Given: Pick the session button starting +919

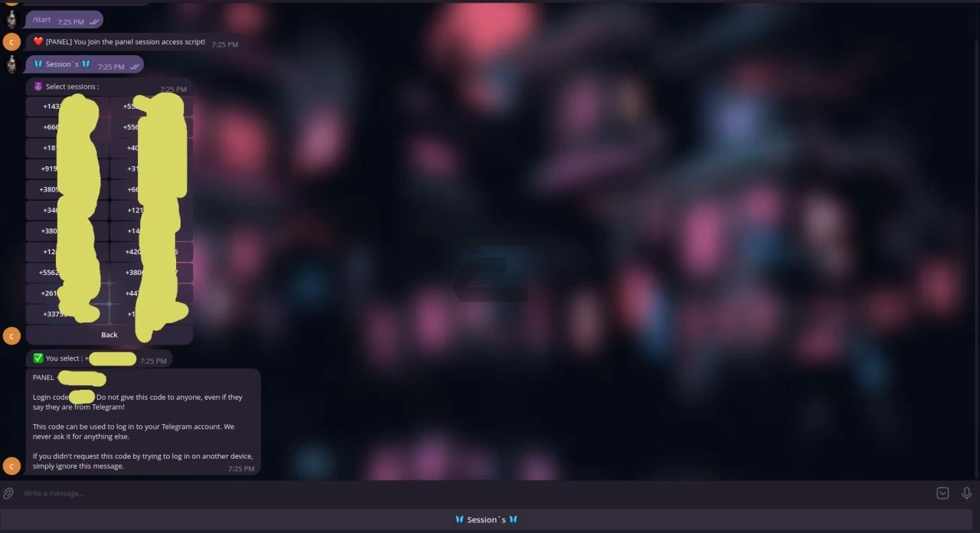Looking at the screenshot, I should (x=67, y=168).
